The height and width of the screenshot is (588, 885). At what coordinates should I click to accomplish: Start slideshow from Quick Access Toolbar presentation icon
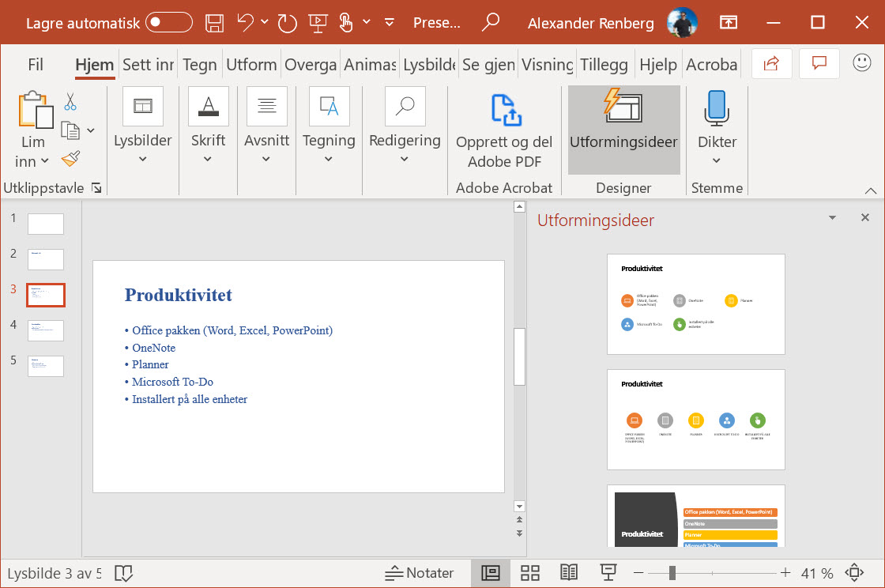(x=318, y=22)
